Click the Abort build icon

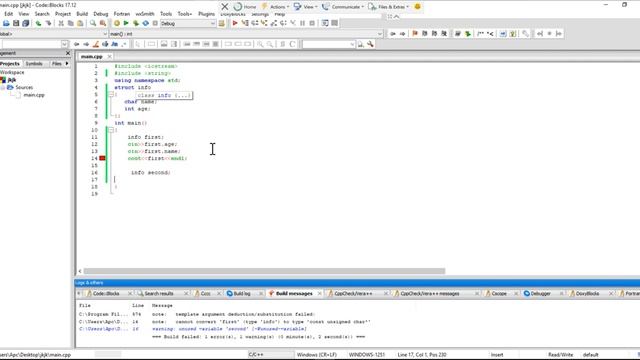click(155, 23)
